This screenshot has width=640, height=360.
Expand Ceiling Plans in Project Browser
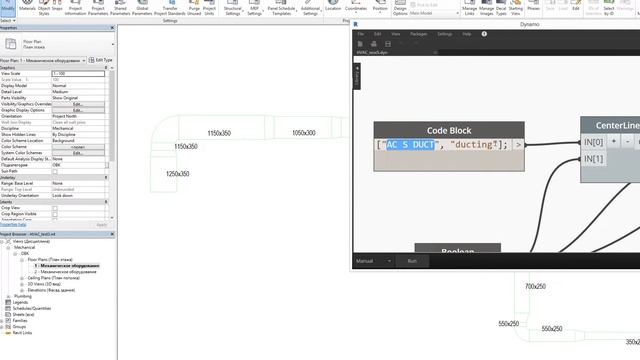click(22, 278)
